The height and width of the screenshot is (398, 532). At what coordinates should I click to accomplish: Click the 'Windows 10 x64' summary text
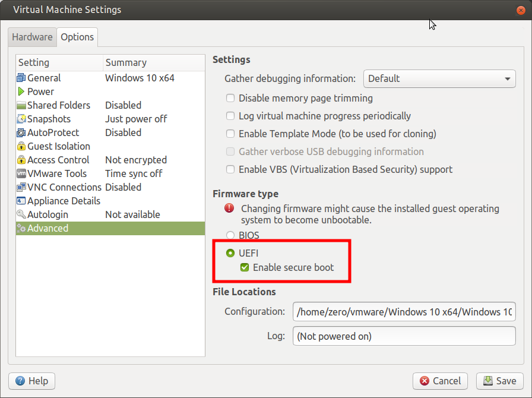click(140, 78)
